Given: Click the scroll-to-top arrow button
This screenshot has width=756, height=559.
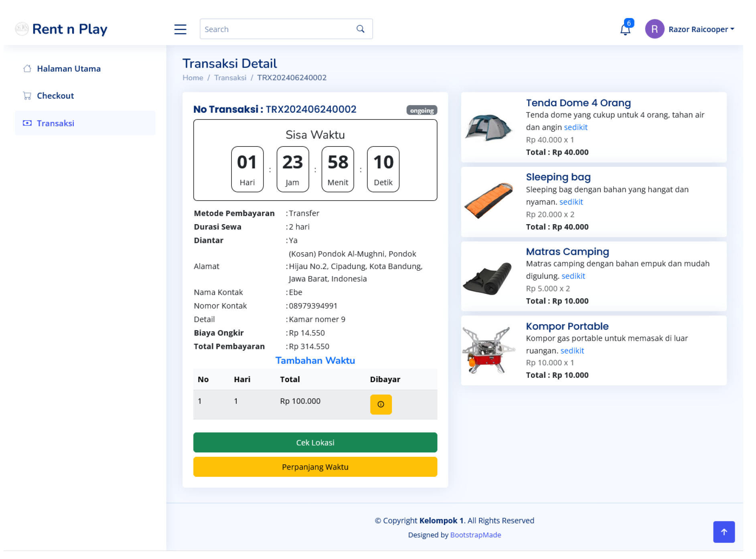Looking at the screenshot, I should pyautogui.click(x=724, y=532).
